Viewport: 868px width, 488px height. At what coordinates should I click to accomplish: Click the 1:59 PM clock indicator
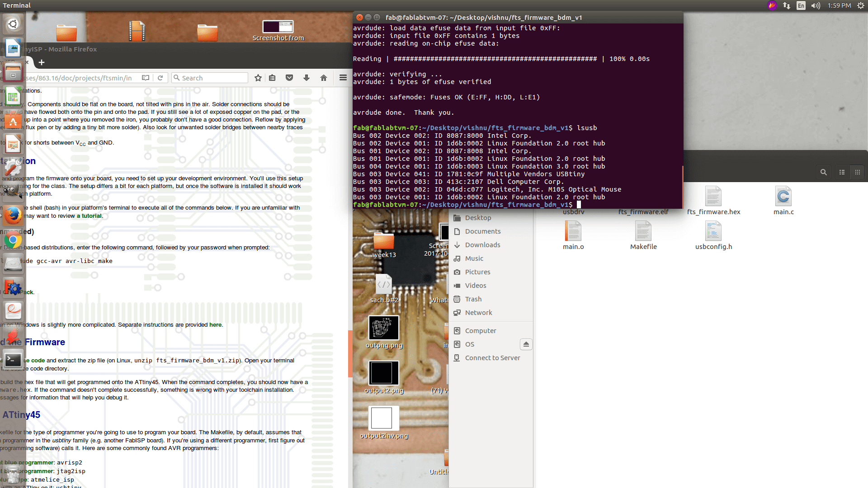[839, 5]
